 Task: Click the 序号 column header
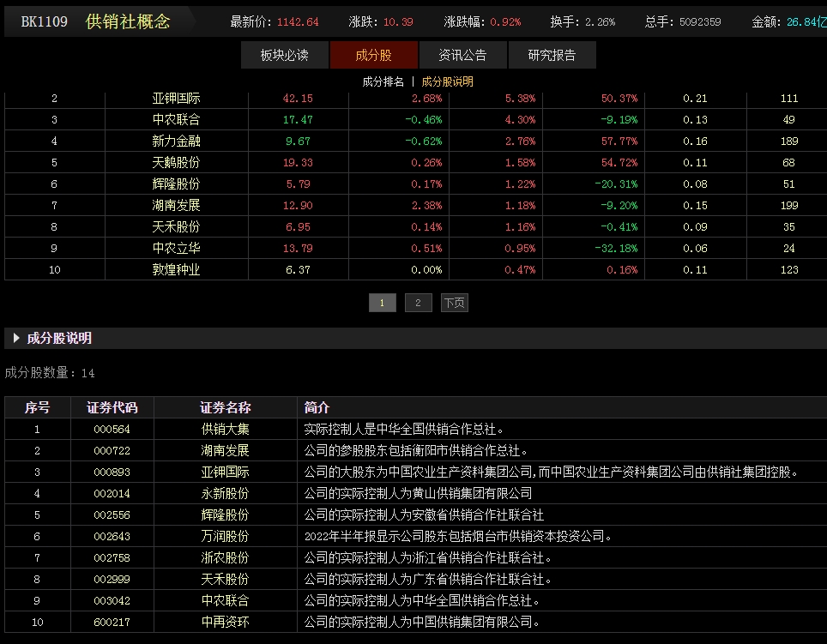tap(37, 407)
